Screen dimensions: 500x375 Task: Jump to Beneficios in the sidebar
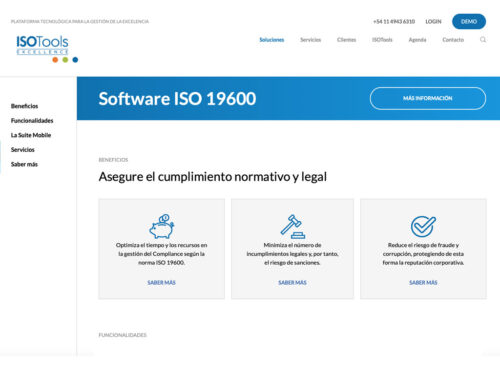(x=24, y=106)
